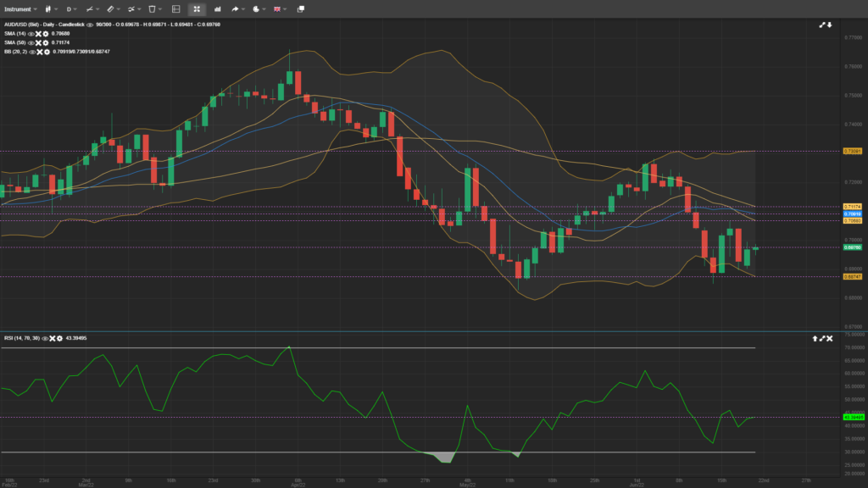Open settings gear for SMA (14)
The height and width of the screenshot is (488, 868).
[x=45, y=33]
